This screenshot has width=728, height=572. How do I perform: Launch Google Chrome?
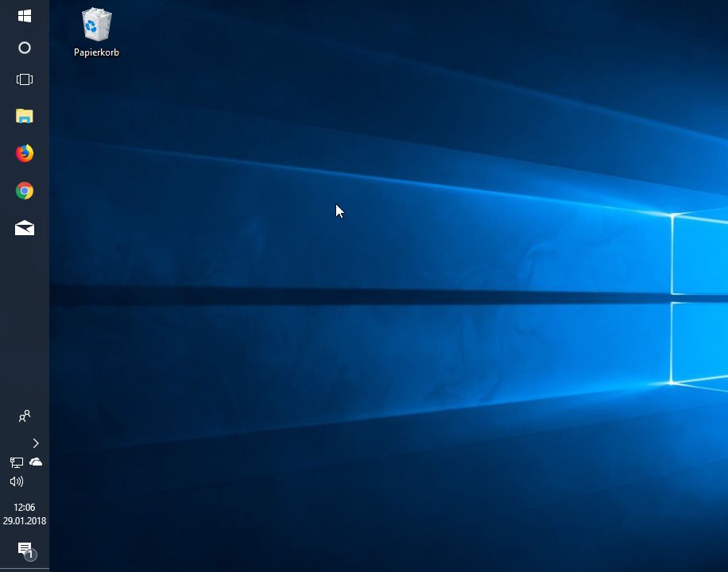tap(24, 191)
